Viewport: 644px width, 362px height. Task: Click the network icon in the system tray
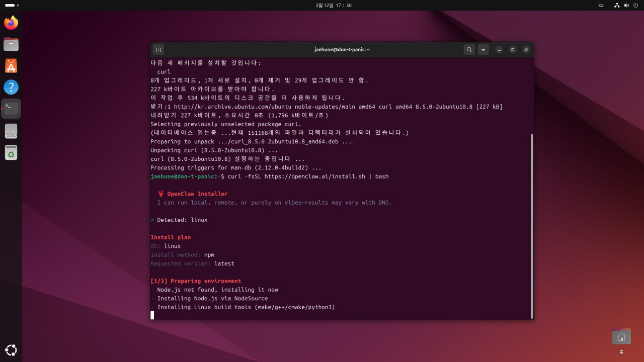[617, 5]
